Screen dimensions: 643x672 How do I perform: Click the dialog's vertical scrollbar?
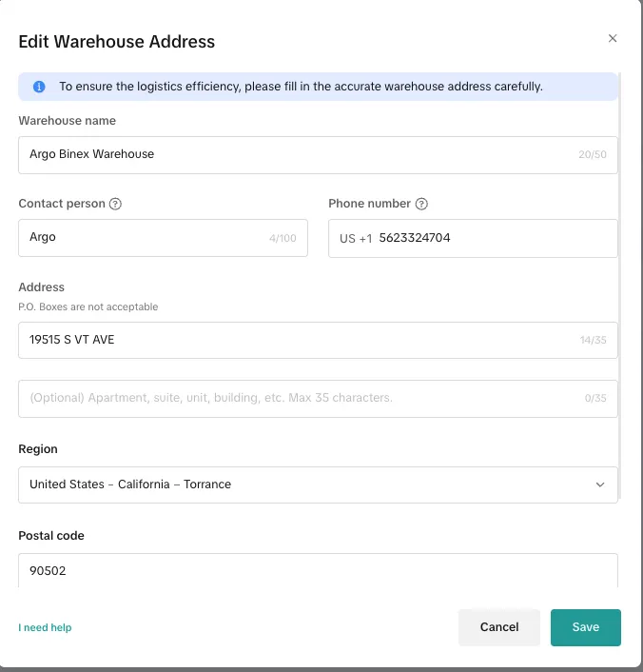(x=622, y=286)
